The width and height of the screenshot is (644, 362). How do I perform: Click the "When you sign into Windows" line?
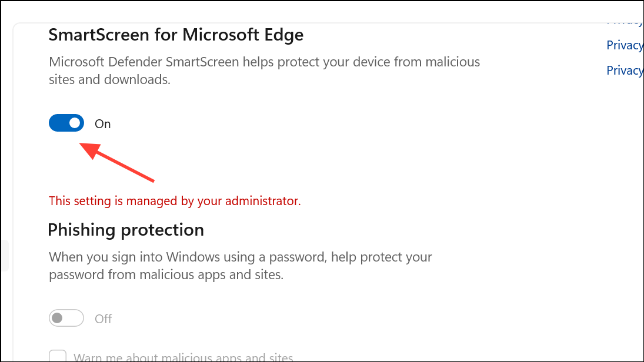click(240, 257)
